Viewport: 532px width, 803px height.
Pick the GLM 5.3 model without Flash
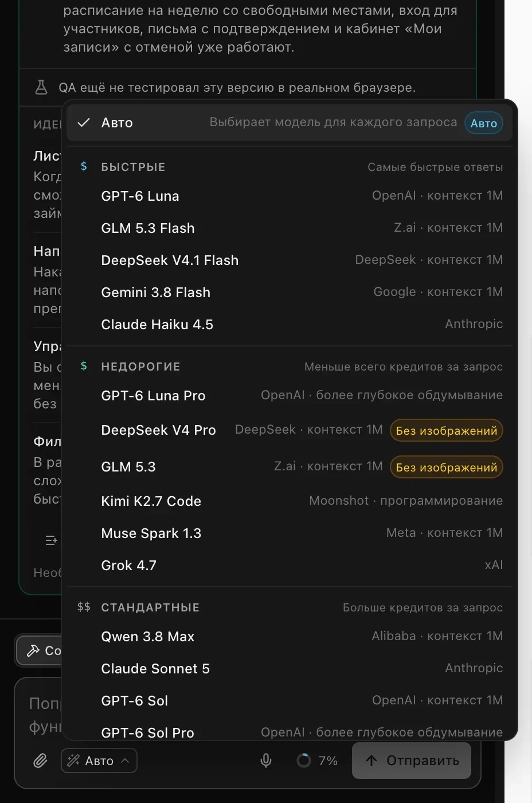[290, 467]
